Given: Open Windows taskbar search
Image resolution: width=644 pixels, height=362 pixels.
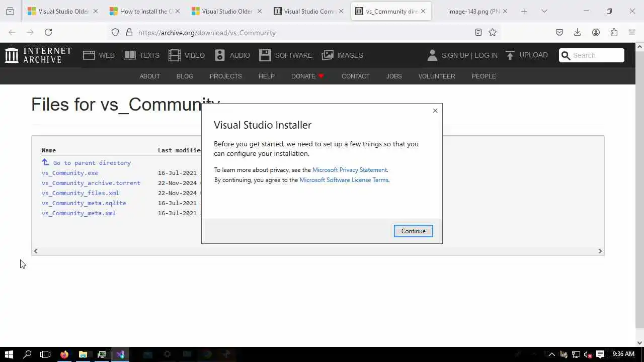Looking at the screenshot, I should 27,354.
